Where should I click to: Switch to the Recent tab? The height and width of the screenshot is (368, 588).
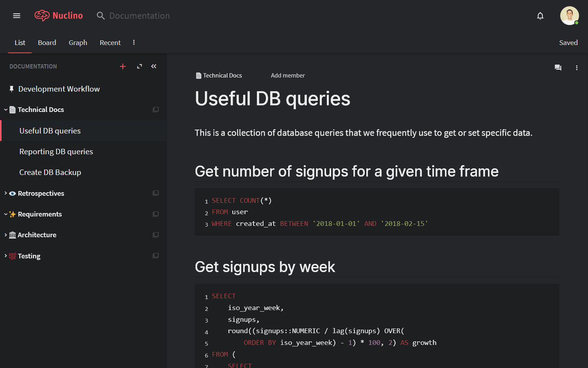[x=110, y=43]
